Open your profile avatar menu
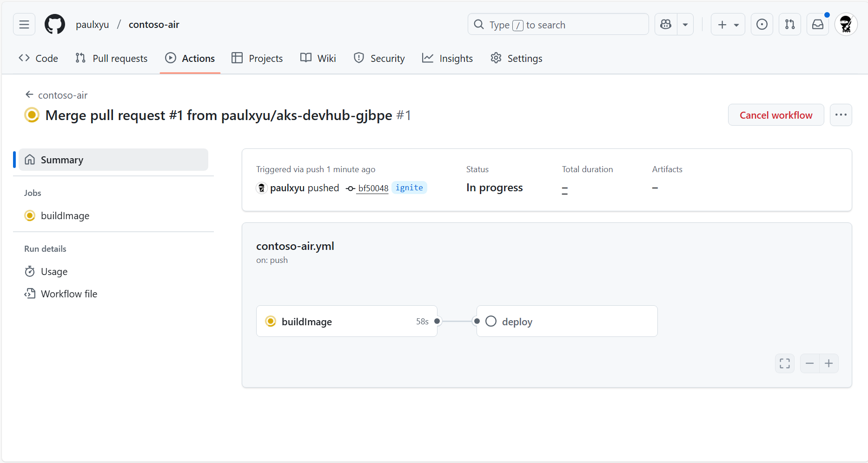This screenshot has height=463, width=868. 846,24
